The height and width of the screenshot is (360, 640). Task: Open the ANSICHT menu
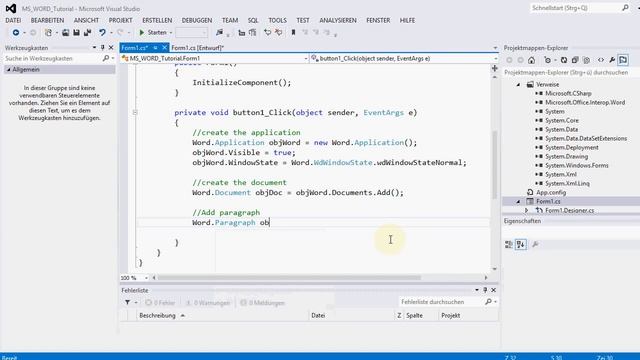(86, 20)
